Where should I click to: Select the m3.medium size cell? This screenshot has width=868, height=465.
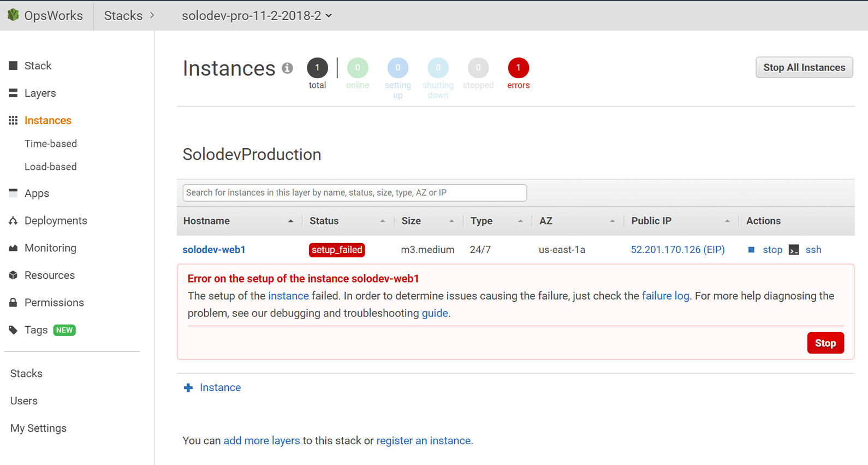tap(427, 250)
